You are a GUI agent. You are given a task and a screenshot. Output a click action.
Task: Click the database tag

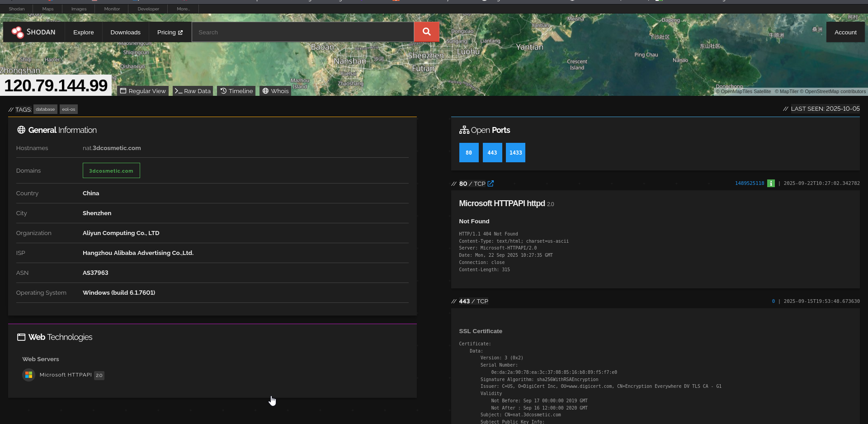coord(45,109)
